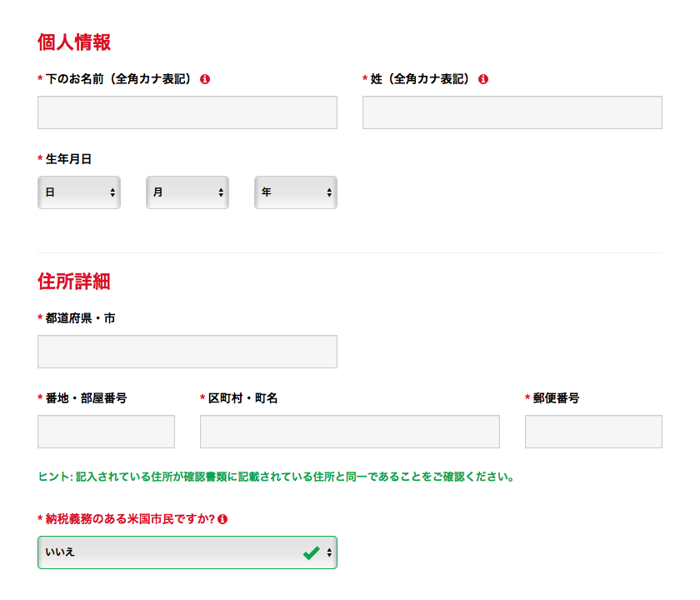
Task: Focus the 番地・部屋番号 input field
Action: (x=107, y=432)
